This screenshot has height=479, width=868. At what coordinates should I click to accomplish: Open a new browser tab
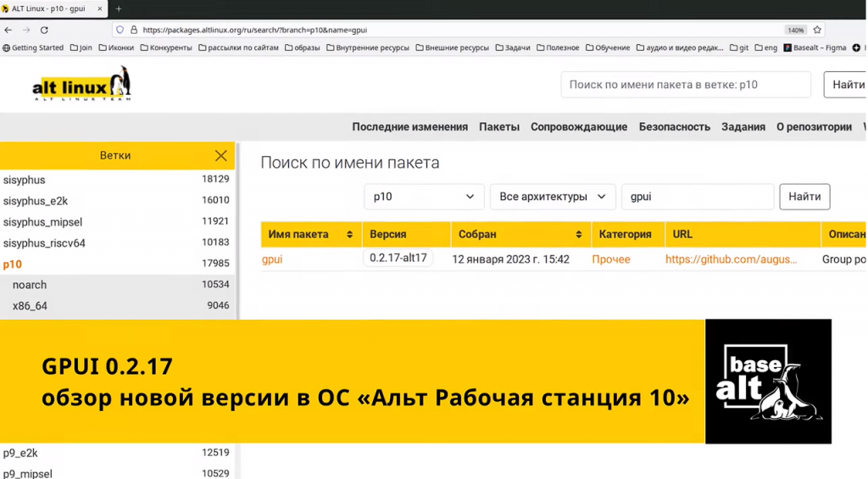pos(119,8)
